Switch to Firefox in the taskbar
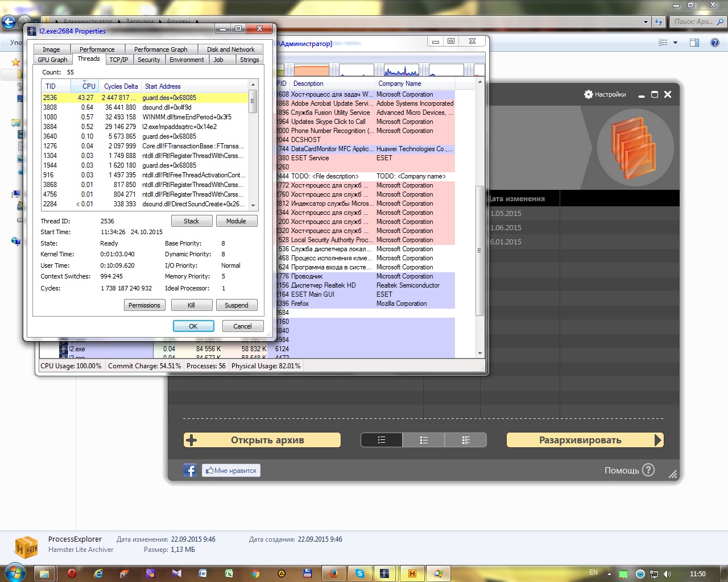728x582 pixels. tap(334, 573)
